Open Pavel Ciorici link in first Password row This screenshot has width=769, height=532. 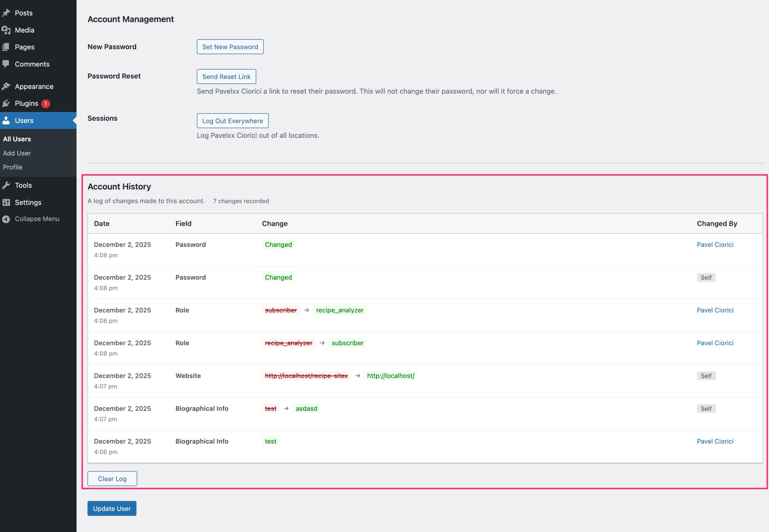(715, 245)
